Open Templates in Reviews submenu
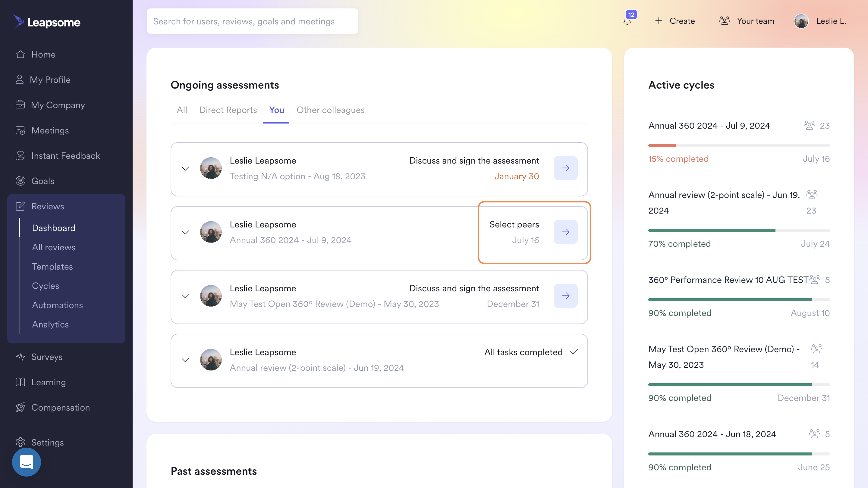This screenshot has height=488, width=868. [x=52, y=266]
